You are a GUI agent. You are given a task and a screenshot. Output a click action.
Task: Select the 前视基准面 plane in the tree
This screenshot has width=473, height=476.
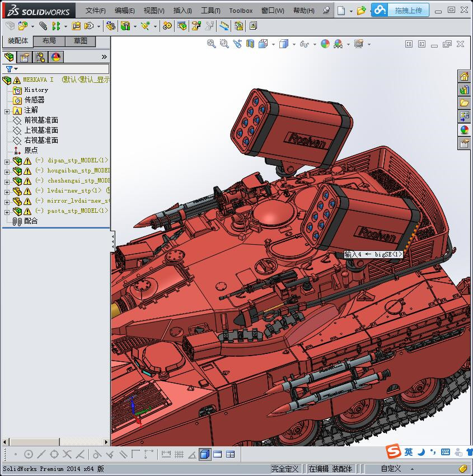pyautogui.click(x=41, y=120)
